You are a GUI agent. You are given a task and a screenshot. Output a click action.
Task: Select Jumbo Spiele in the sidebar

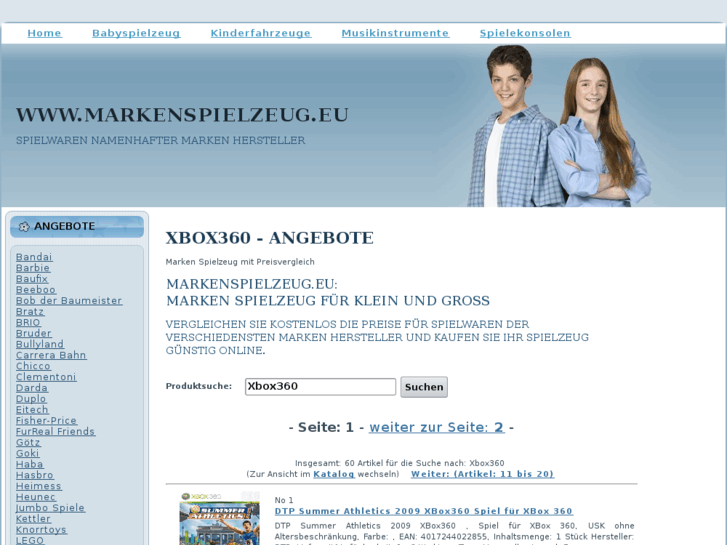tap(51, 508)
